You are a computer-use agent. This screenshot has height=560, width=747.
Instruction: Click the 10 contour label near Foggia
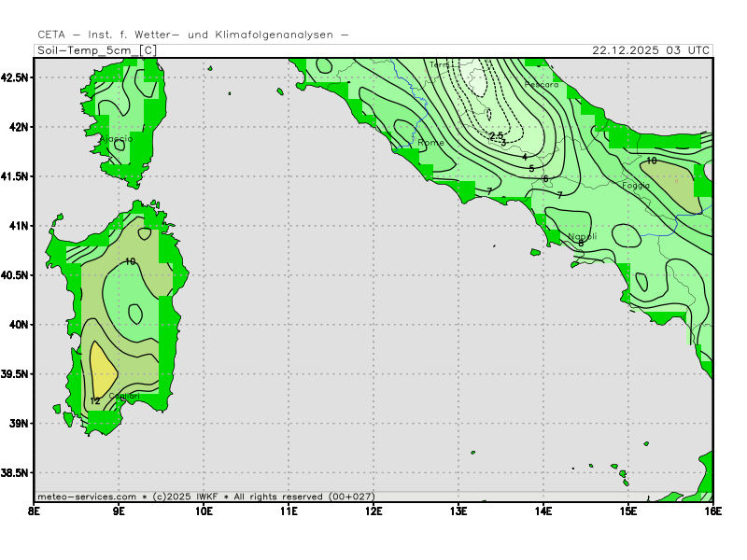[651, 161]
